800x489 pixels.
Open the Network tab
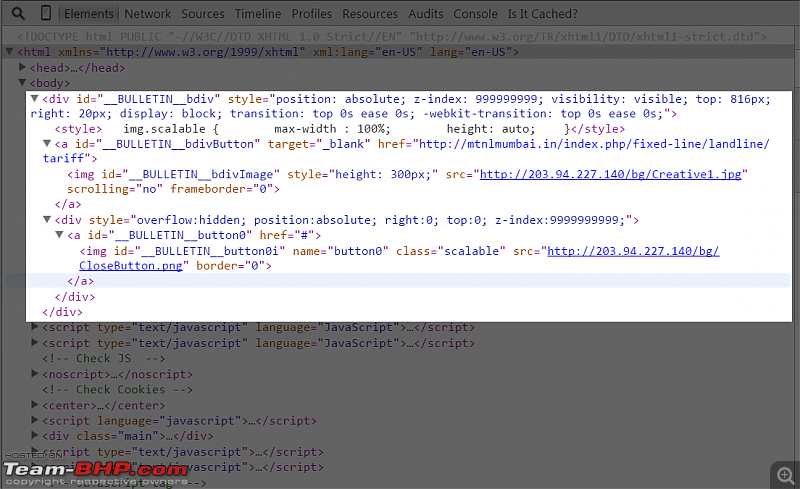(147, 14)
